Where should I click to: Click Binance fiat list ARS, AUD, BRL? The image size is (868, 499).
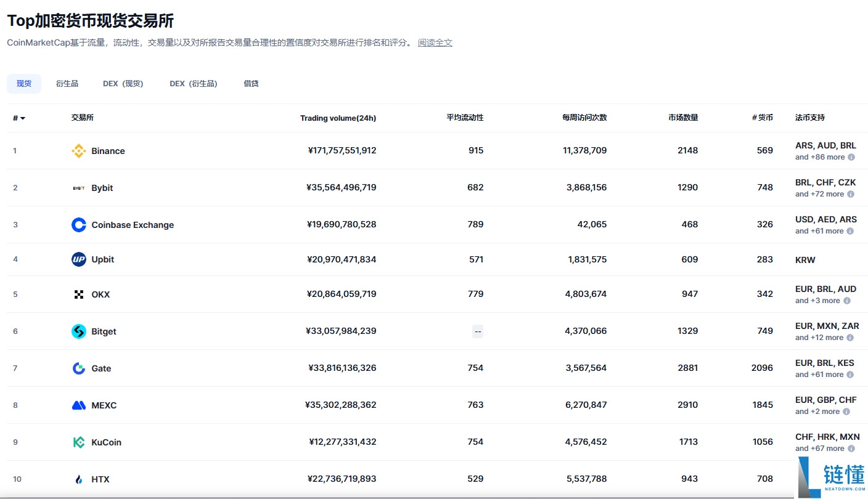825,146
